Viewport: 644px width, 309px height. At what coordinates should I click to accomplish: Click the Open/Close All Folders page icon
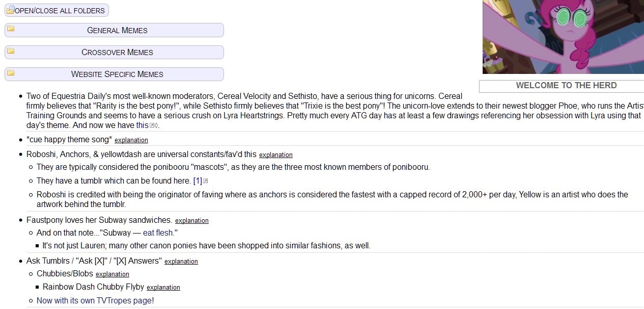pos(10,10)
